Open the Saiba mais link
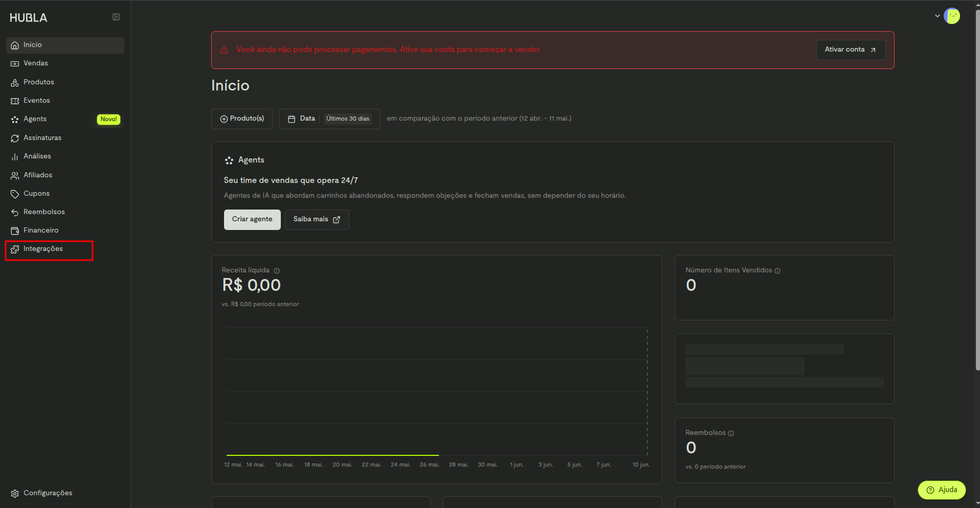The width and height of the screenshot is (980, 508). (317, 220)
